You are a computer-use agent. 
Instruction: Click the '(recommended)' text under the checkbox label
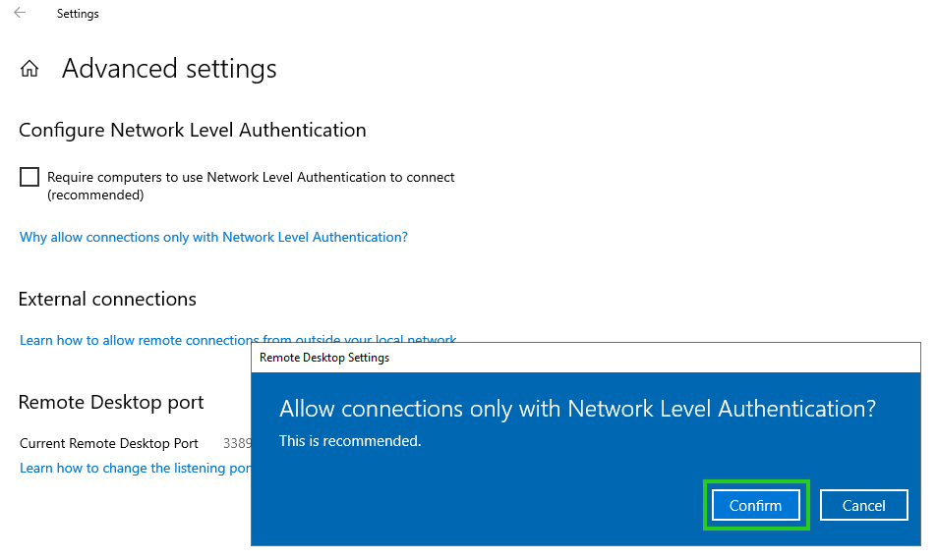pyautogui.click(x=95, y=195)
